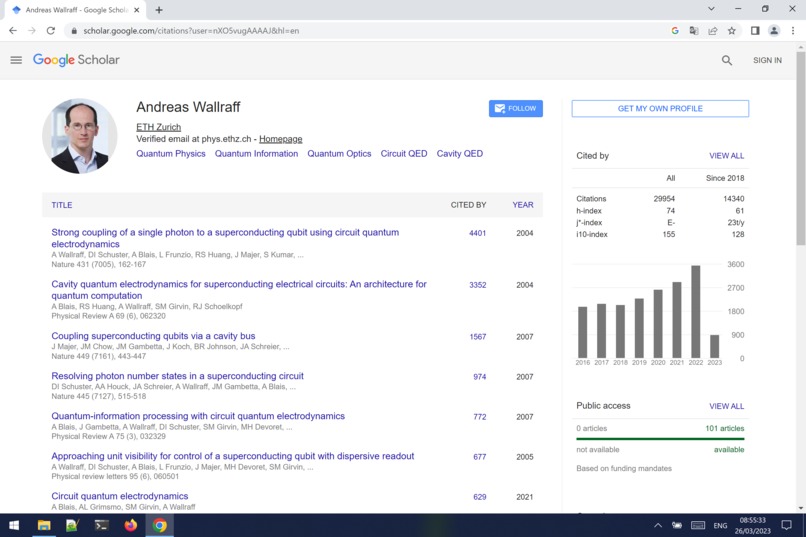This screenshot has height=537, width=806.
Task: Select the Quantum Physics interest tag
Action: [x=171, y=154]
